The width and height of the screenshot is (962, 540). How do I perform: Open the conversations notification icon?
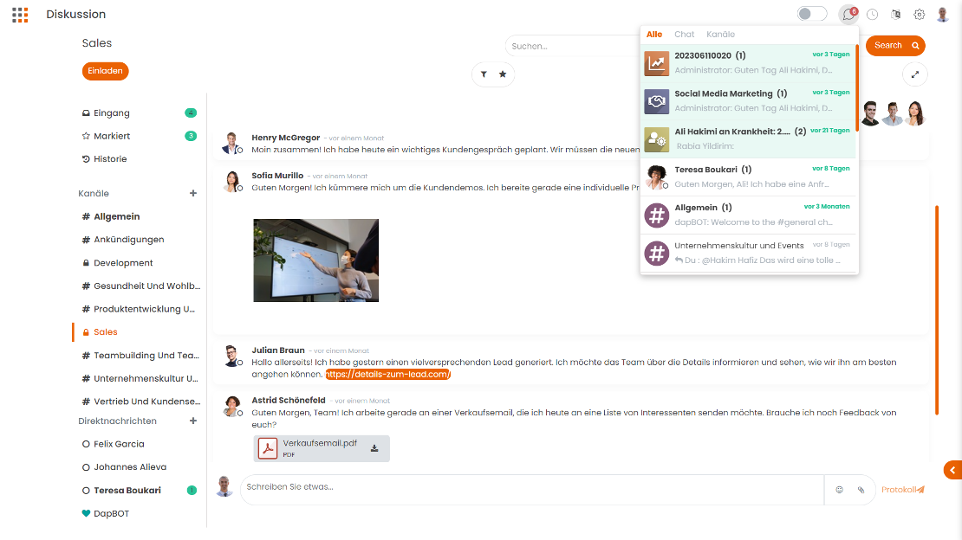(848, 14)
